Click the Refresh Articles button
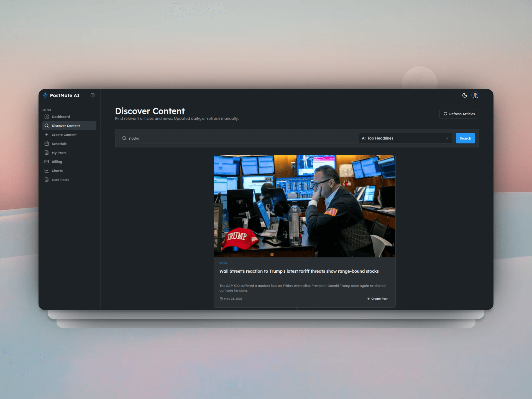Viewport: 532px width, 399px height. click(459, 114)
